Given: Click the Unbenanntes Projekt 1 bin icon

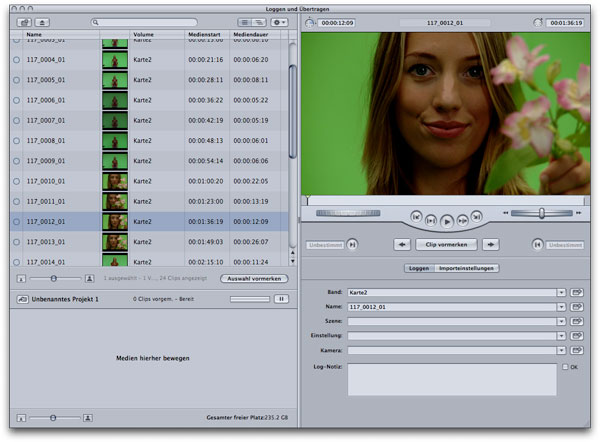Looking at the screenshot, I should pos(22,299).
